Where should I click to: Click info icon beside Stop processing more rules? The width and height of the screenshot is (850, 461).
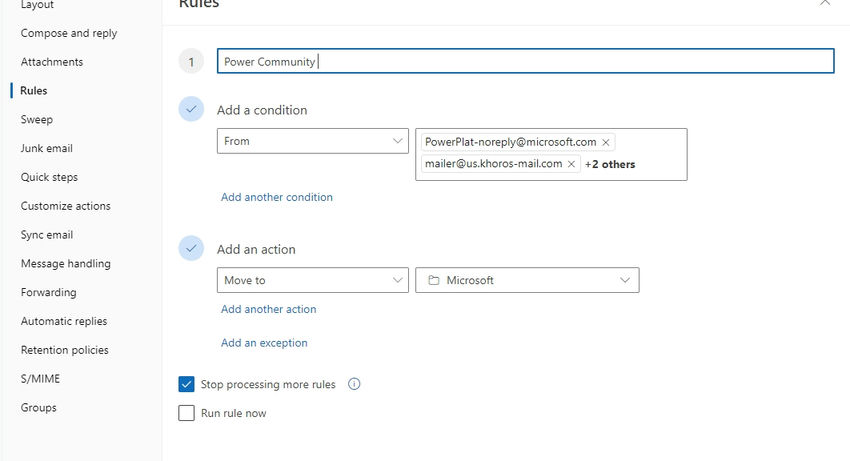[x=354, y=384]
